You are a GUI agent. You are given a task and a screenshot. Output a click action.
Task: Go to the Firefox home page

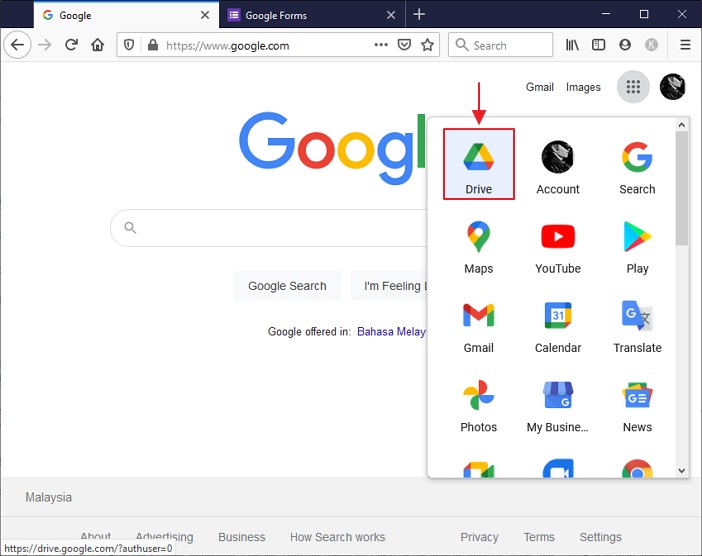[98, 45]
